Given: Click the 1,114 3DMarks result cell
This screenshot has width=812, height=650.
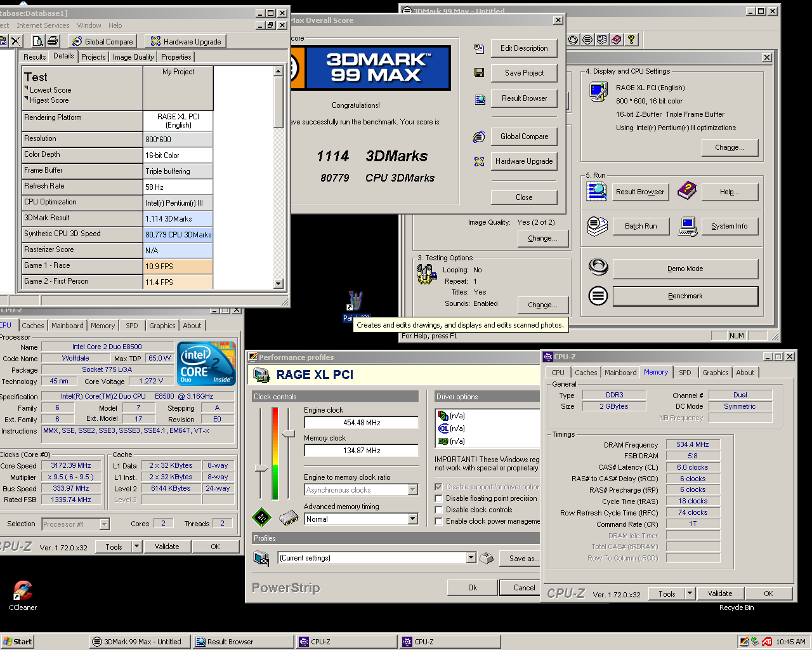Looking at the screenshot, I should [x=178, y=219].
